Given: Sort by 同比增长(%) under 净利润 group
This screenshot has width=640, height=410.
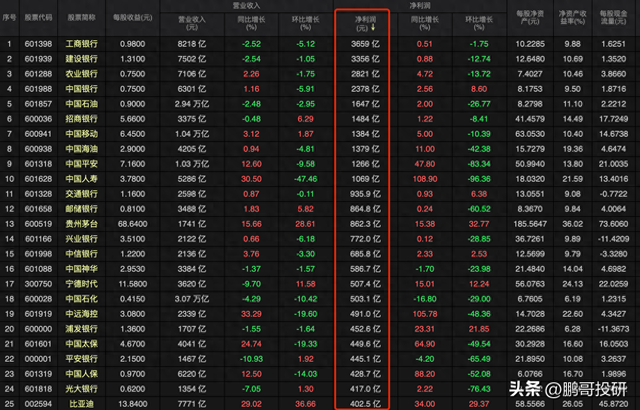Looking at the screenshot, I should [425, 23].
